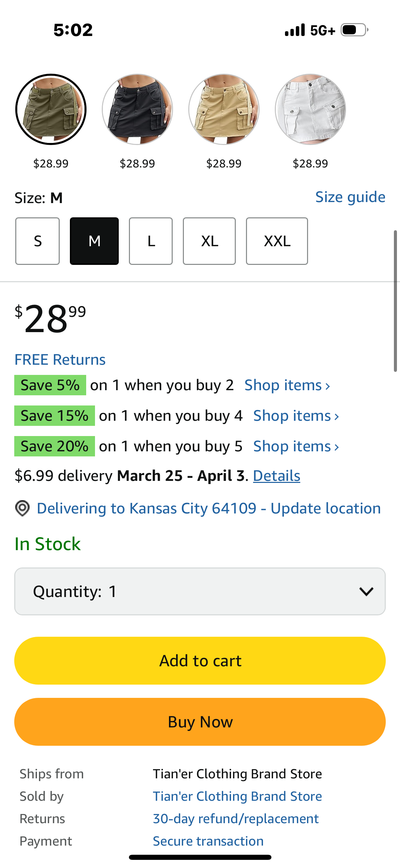Select the black skirt color swatch
Viewport: 400px width, 868px height.
pos(137,109)
